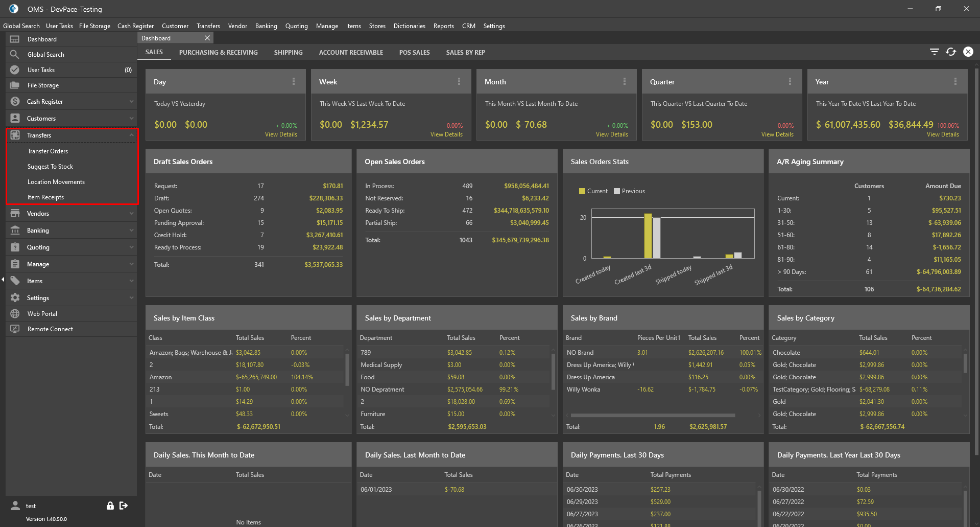Click View Details on the Quarter card
Image resolution: width=980 pixels, height=527 pixels.
tap(777, 134)
